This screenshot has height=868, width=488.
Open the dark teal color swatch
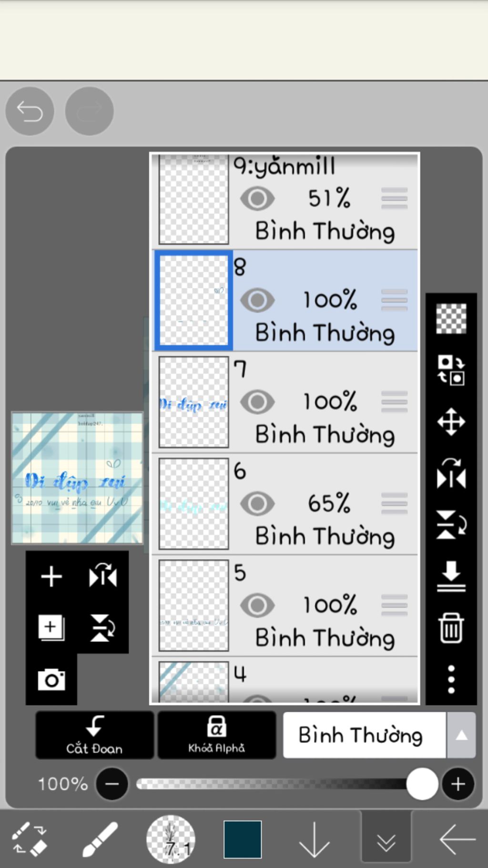pyautogui.click(x=243, y=839)
